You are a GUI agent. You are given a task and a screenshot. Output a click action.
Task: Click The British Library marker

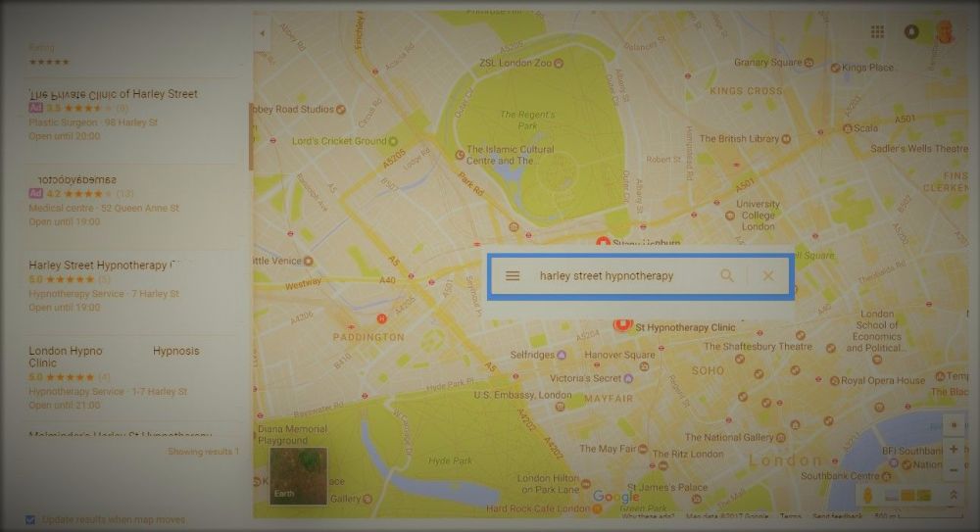pos(786,139)
